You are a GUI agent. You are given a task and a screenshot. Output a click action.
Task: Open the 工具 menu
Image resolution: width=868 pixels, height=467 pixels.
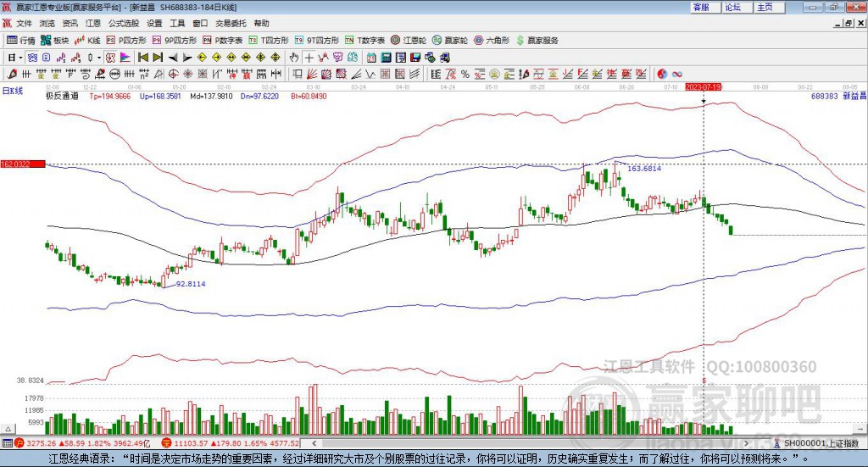click(177, 23)
